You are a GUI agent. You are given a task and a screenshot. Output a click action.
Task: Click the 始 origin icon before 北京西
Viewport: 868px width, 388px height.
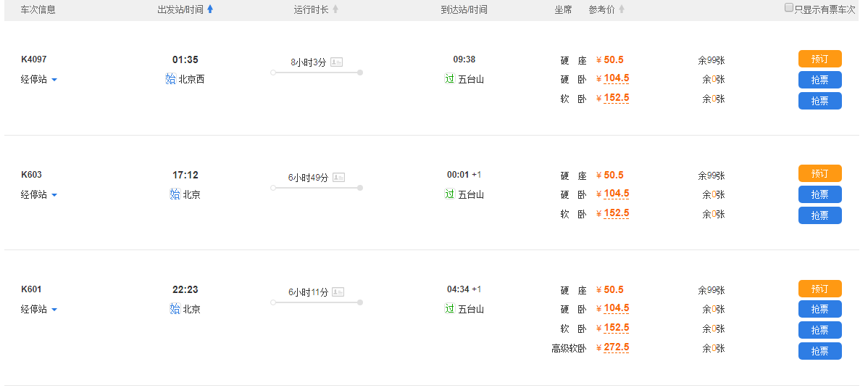pyautogui.click(x=171, y=79)
